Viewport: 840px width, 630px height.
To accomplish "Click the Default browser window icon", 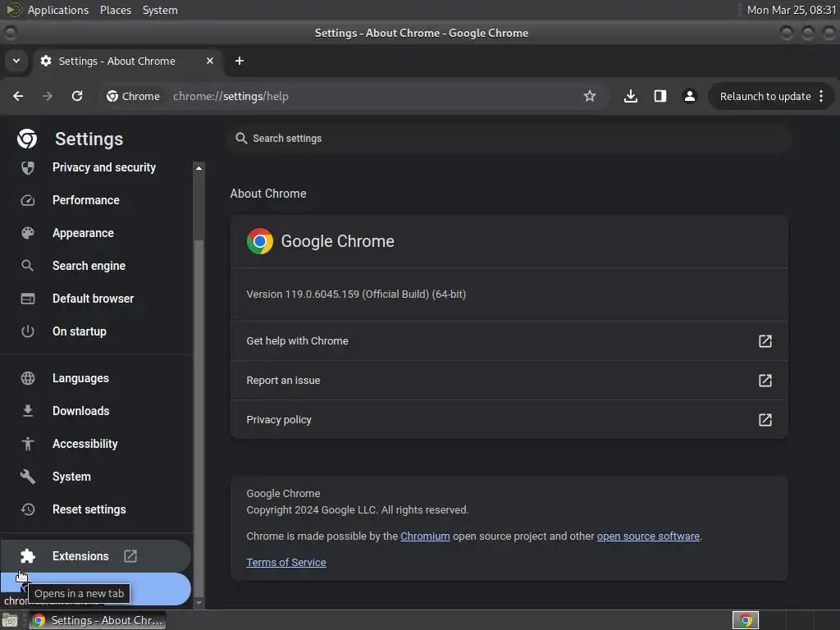I will point(27,299).
